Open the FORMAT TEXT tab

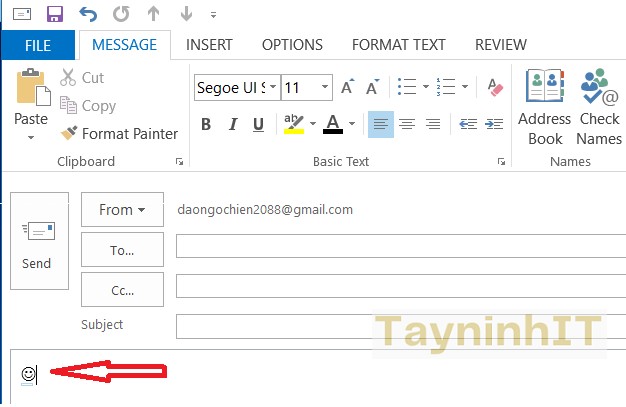[x=398, y=45]
